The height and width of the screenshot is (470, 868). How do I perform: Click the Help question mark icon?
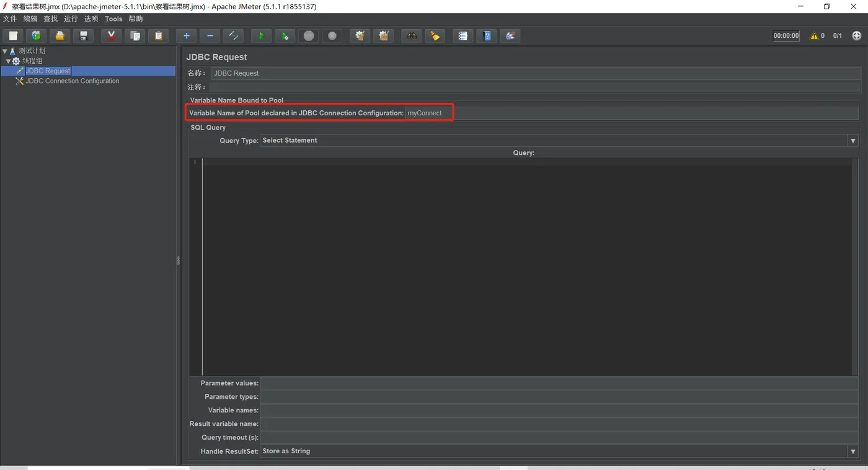point(487,36)
